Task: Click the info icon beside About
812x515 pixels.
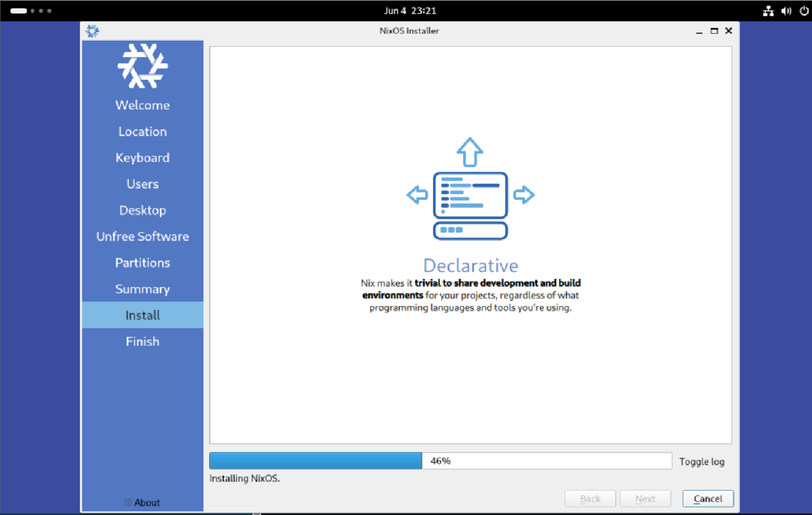Action: click(x=128, y=502)
